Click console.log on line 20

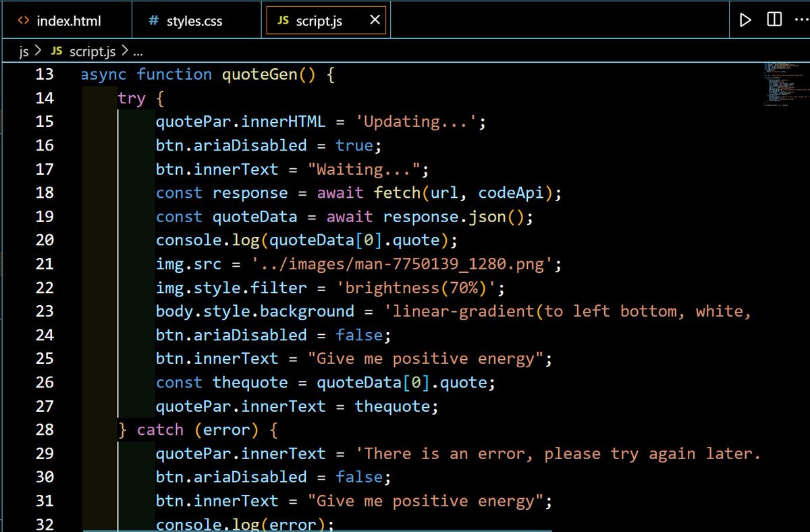[207, 240]
